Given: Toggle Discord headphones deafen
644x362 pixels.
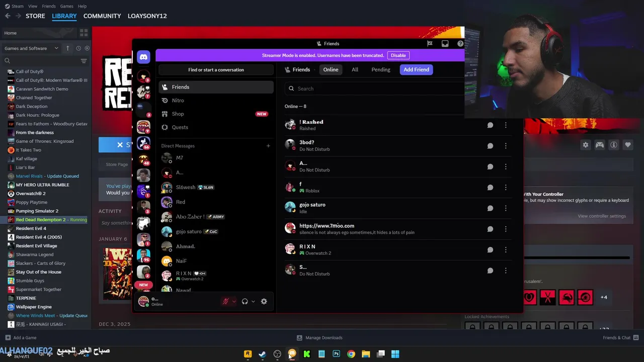Looking at the screenshot, I should [245, 301].
